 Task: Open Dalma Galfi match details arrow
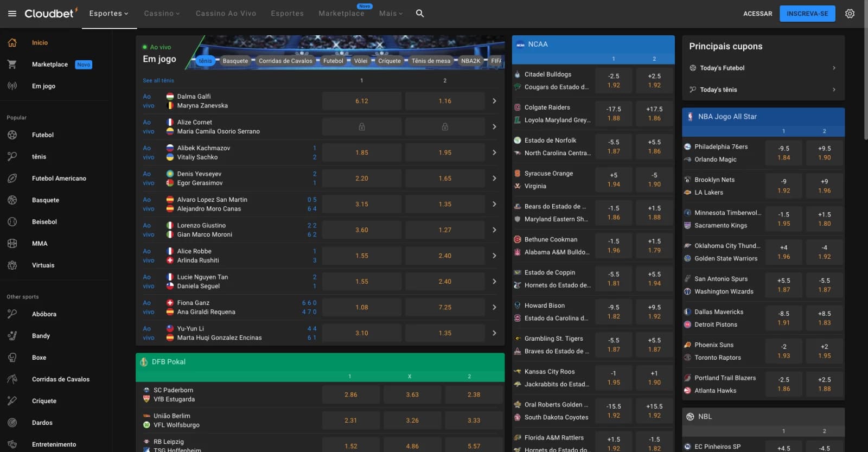click(494, 101)
